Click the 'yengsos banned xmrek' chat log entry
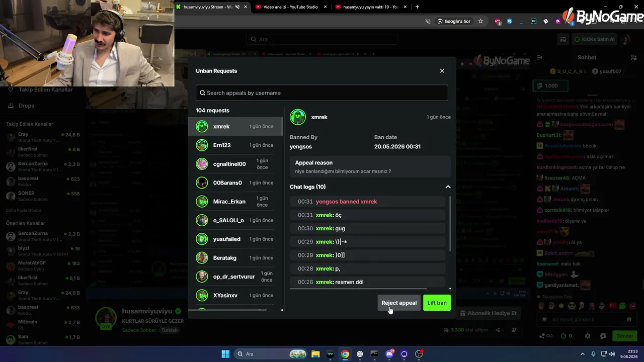 click(368, 202)
